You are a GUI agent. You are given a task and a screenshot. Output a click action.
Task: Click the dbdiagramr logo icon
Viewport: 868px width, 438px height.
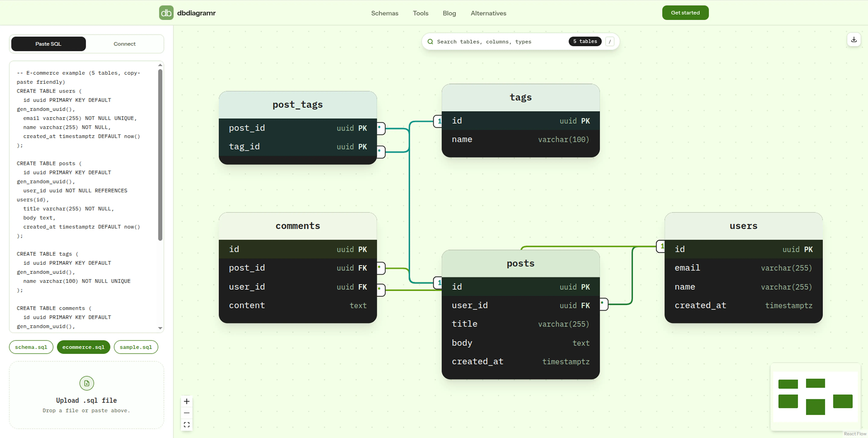(x=166, y=13)
